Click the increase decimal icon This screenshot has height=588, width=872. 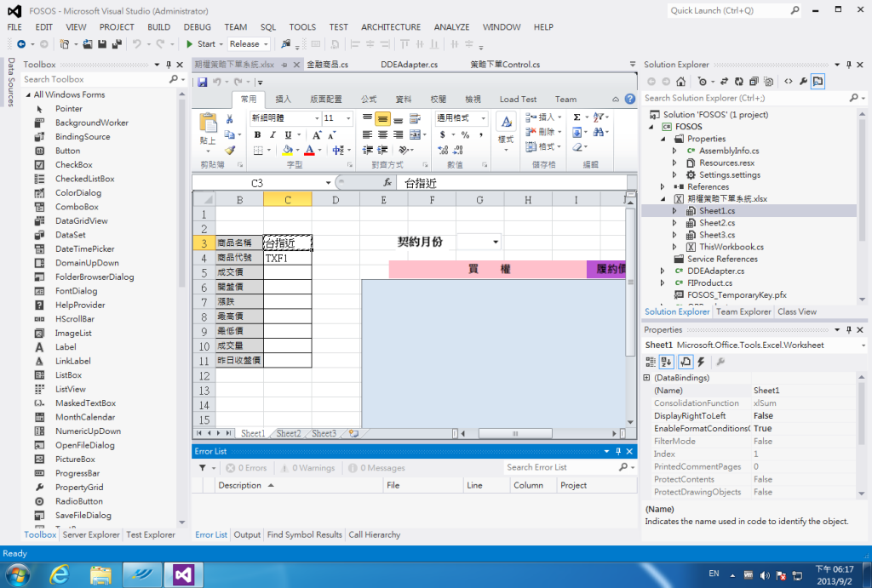(x=443, y=150)
